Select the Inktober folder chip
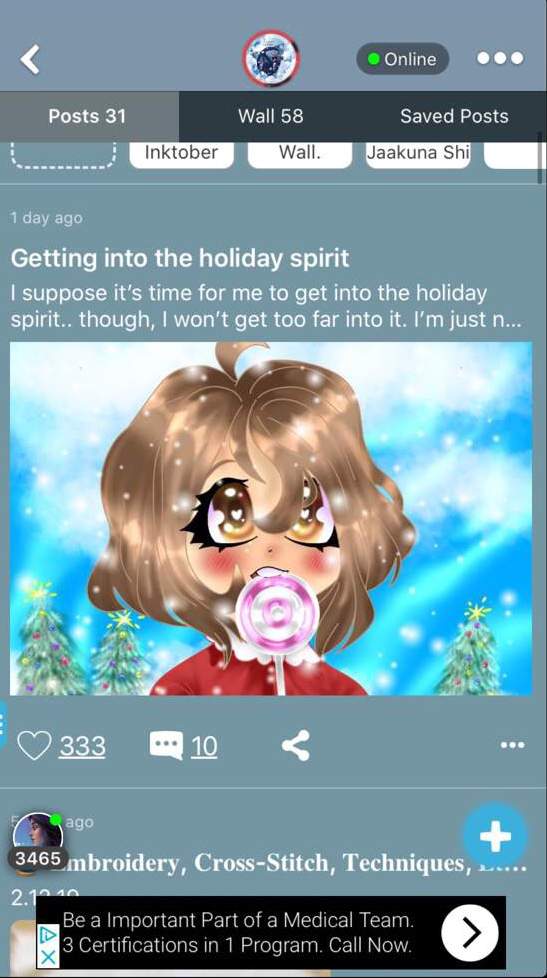This screenshot has height=978, width=547. pyautogui.click(x=182, y=154)
